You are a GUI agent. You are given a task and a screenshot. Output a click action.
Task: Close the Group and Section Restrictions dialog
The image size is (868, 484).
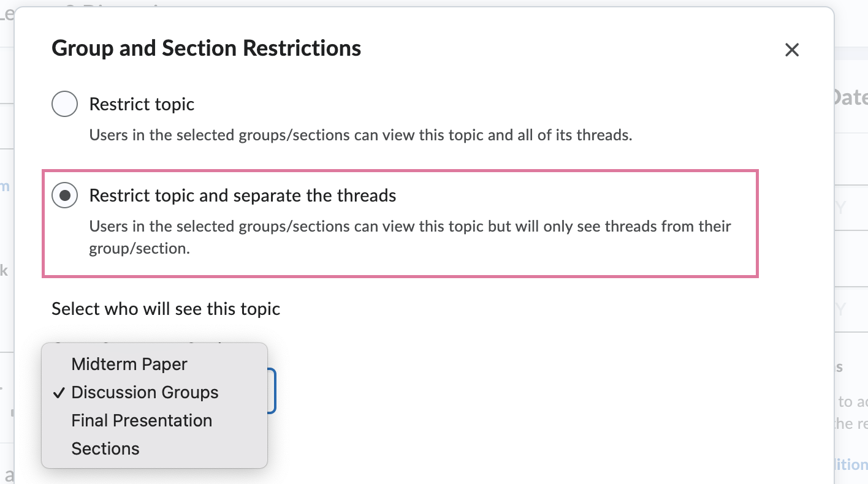click(x=792, y=50)
